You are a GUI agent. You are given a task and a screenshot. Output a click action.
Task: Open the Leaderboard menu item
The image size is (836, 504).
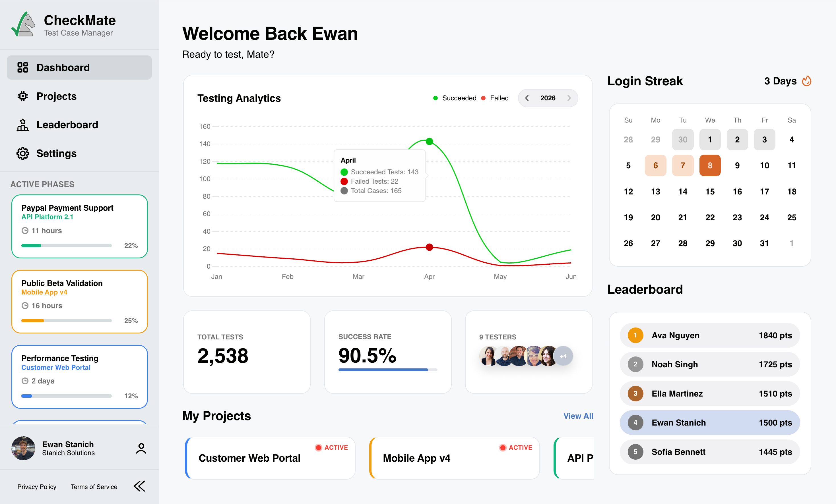(x=79, y=125)
